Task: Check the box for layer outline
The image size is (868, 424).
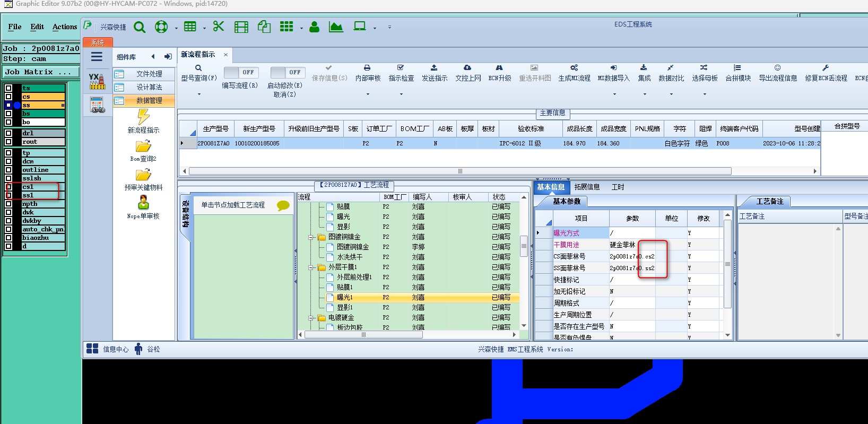Action: pyautogui.click(x=8, y=170)
